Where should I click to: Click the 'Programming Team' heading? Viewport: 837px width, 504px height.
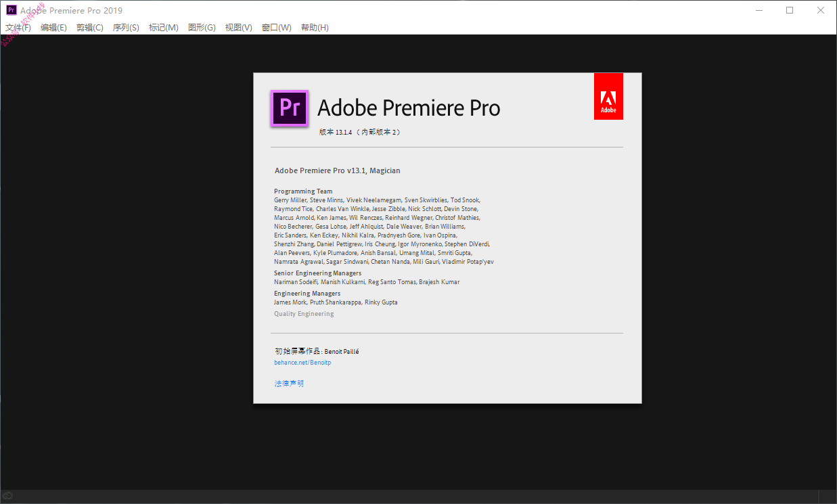(x=303, y=191)
